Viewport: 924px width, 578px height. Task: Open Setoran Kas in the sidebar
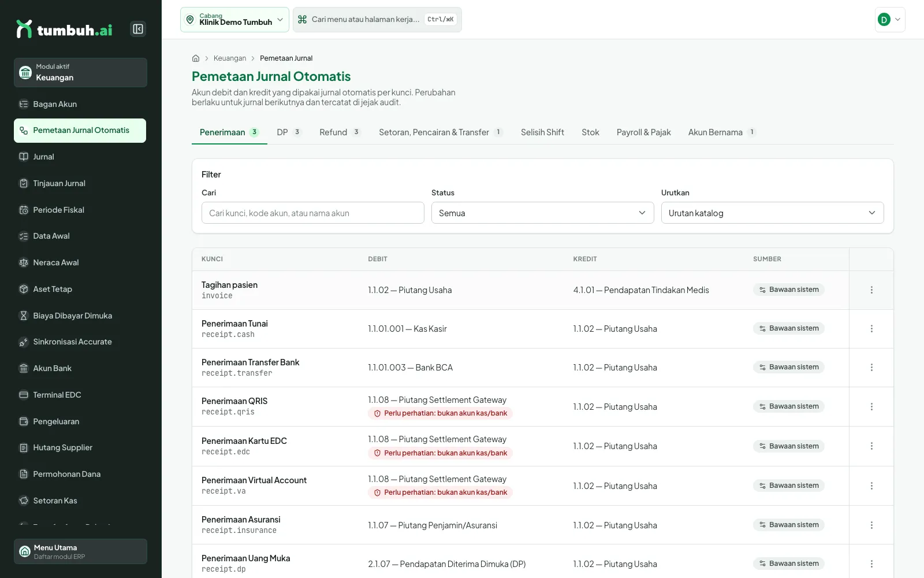pos(80,501)
